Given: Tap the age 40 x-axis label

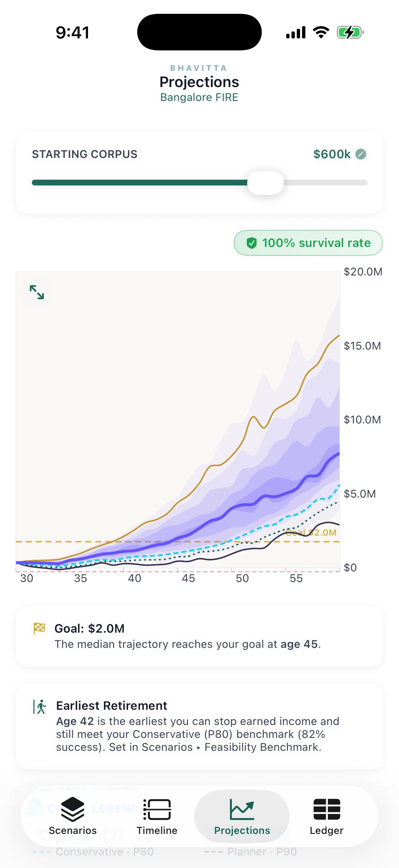Looking at the screenshot, I should point(134,579).
